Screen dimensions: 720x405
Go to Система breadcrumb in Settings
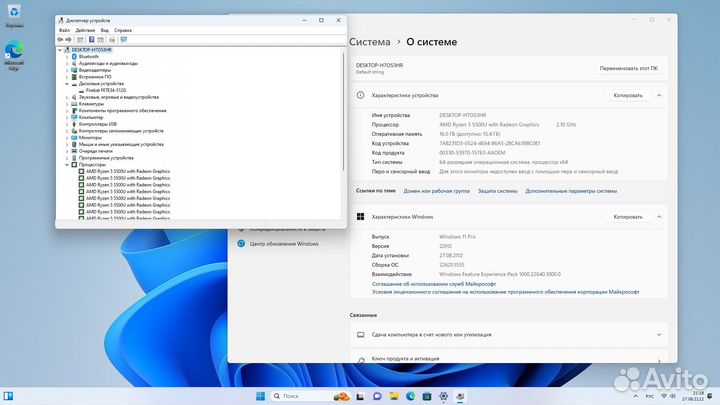coord(370,42)
